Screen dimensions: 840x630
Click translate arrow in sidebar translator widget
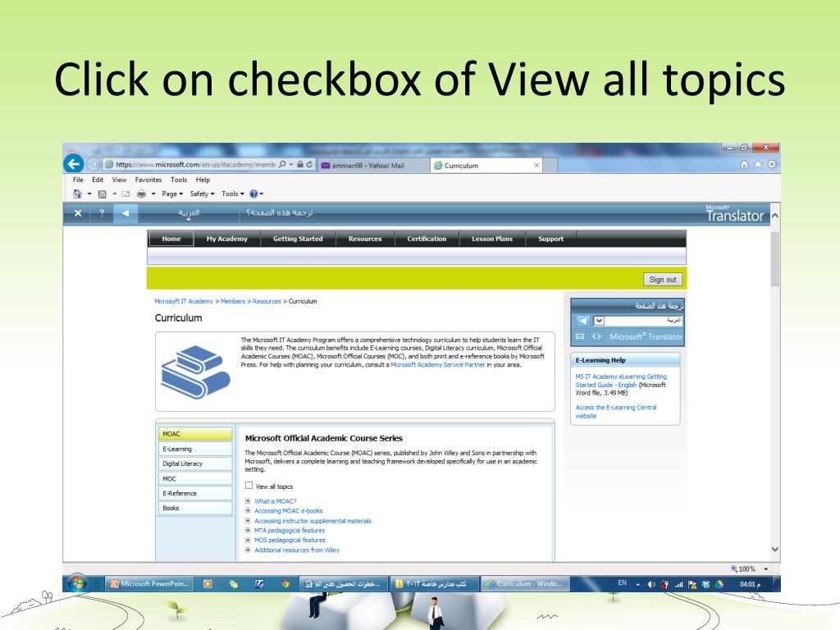click(x=582, y=321)
